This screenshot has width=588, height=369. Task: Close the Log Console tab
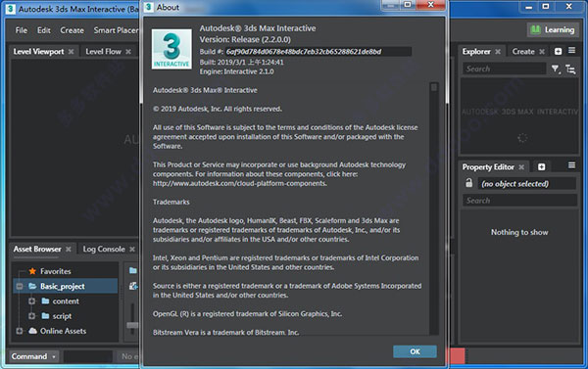[132, 250]
